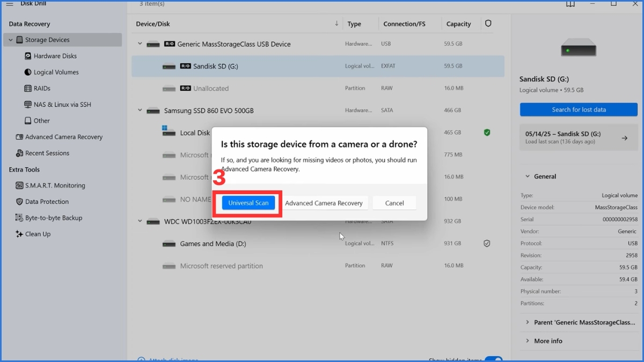Click the R/O badge on the Unallocated row
644x362 pixels.
click(185, 88)
